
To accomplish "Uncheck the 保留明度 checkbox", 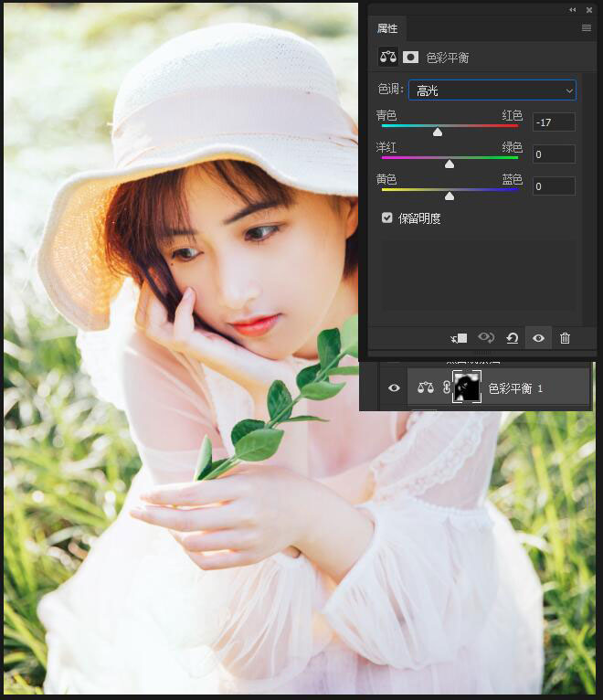I will click(x=387, y=218).
